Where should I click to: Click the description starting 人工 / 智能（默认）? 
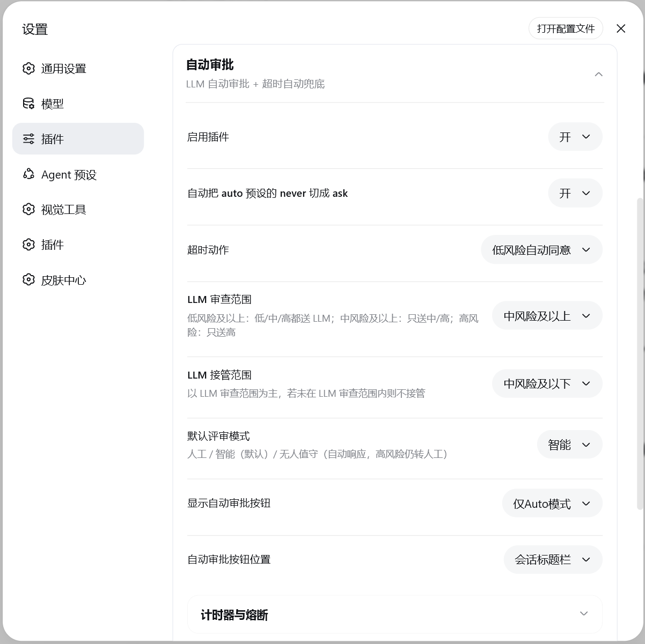pos(318,454)
